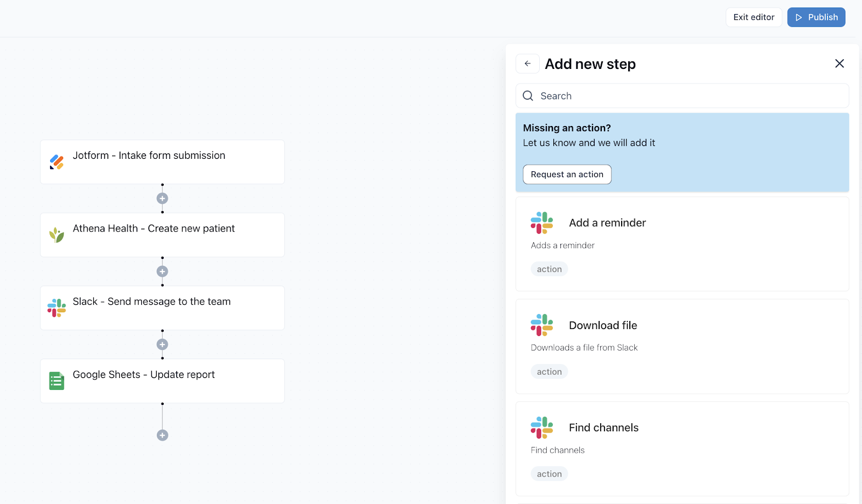Click the Jotform logo icon

[x=57, y=162]
